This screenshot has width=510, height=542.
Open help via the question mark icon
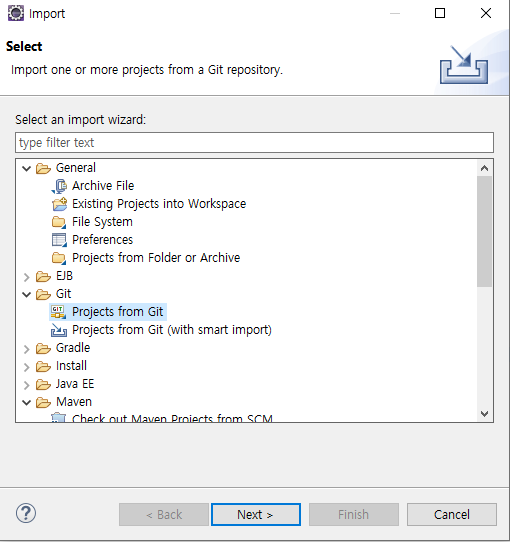point(26,513)
